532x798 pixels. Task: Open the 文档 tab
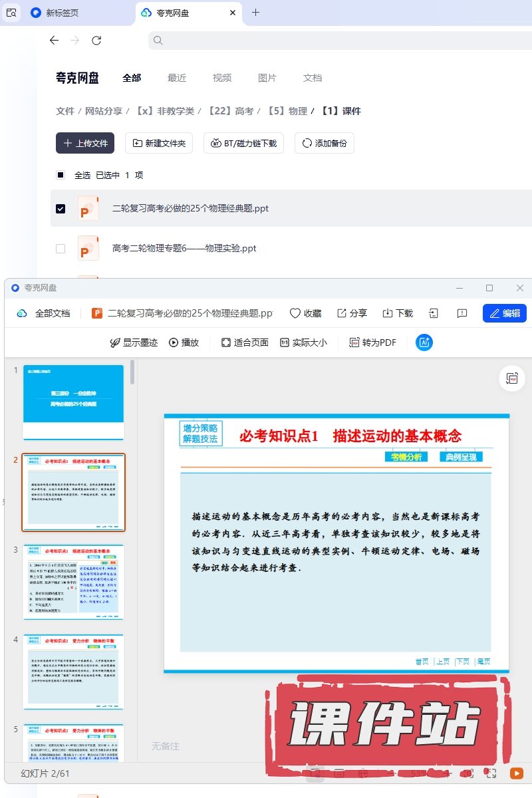313,78
